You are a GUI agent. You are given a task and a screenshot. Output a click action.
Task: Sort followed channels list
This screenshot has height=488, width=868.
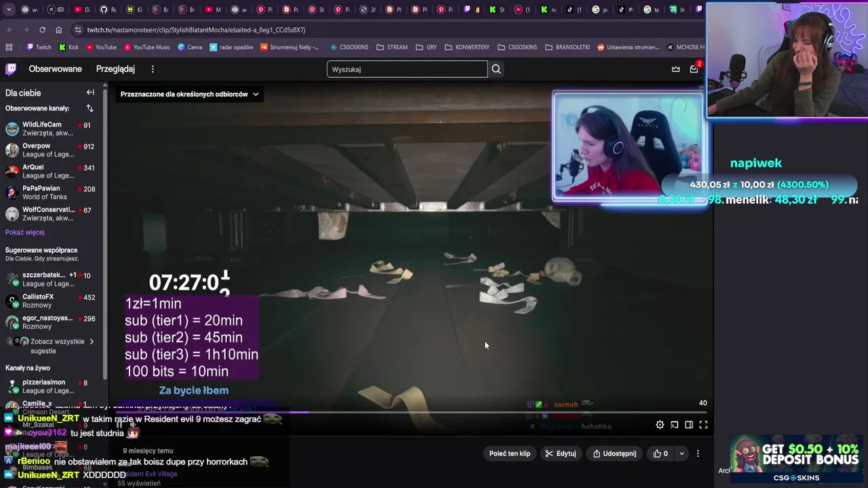click(x=90, y=108)
